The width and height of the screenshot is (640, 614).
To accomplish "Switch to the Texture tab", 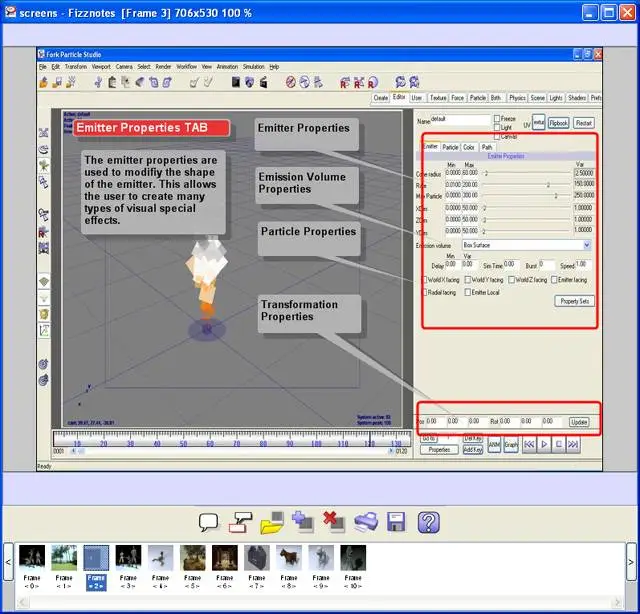I will pos(438,98).
